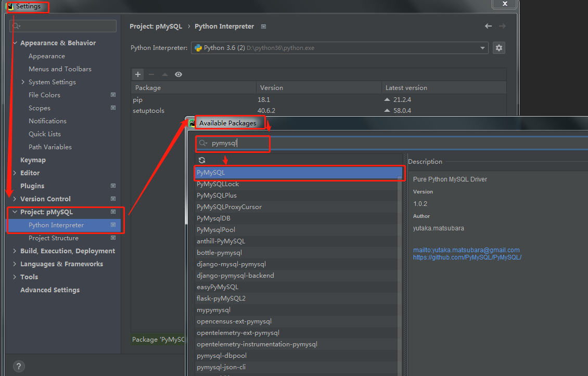The width and height of the screenshot is (588, 376).
Task: Sort by Latest version column header
Action: pyautogui.click(x=444, y=88)
